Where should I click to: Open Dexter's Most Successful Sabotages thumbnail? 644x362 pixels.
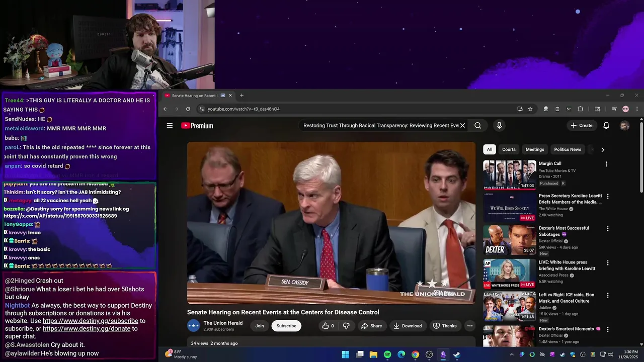click(510, 240)
